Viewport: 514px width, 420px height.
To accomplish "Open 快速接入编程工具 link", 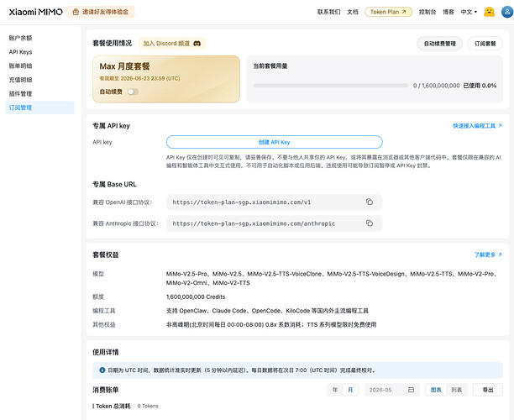I will pyautogui.click(x=477, y=126).
